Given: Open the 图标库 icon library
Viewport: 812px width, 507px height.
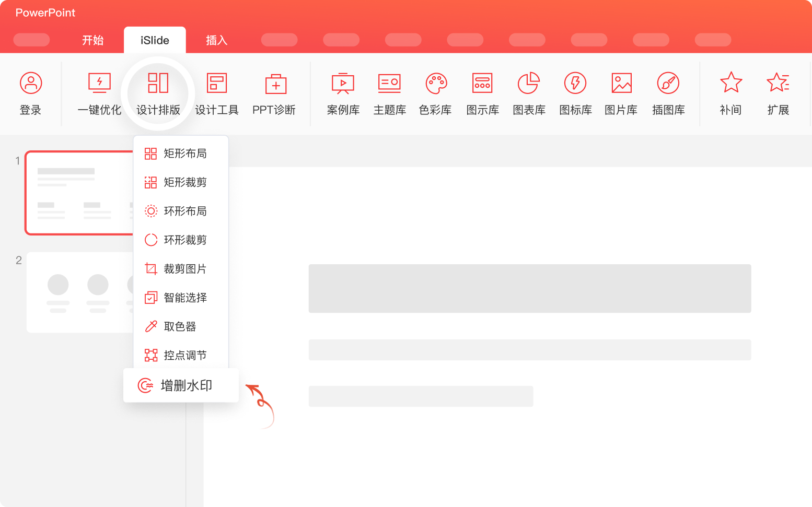Looking at the screenshot, I should (x=575, y=93).
